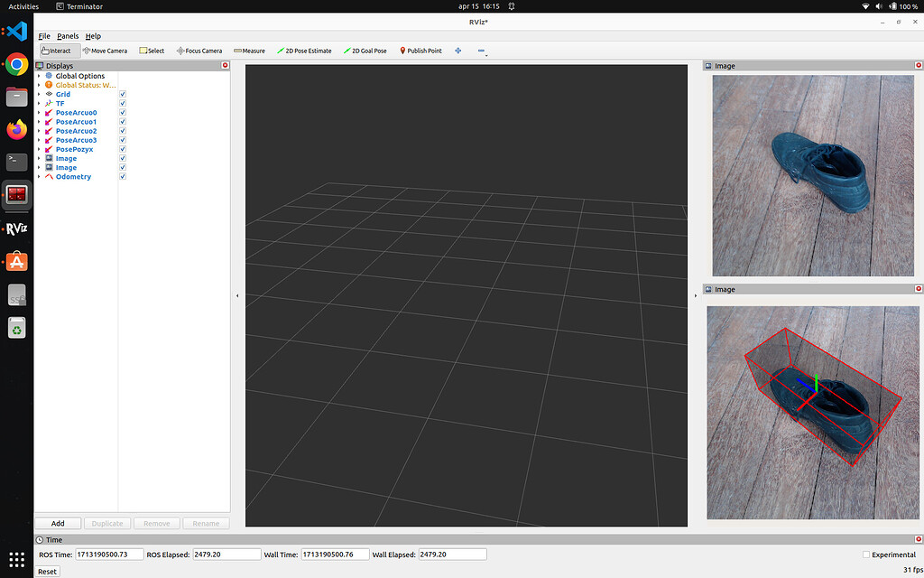Expand the Global Options tree item
The image size is (924, 578).
[37, 76]
